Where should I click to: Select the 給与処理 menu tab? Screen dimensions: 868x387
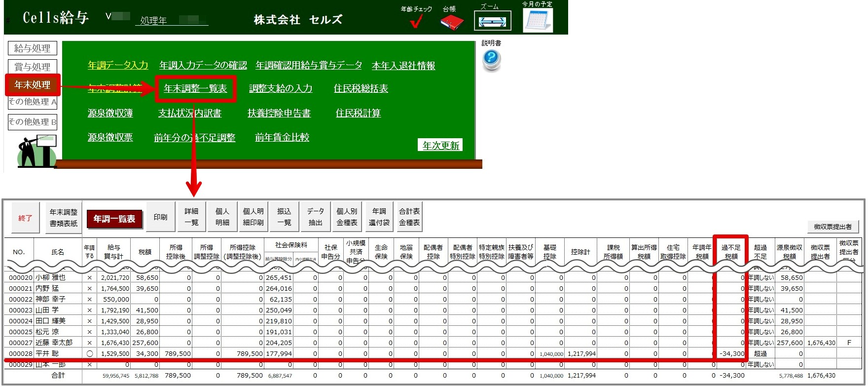pyautogui.click(x=33, y=48)
